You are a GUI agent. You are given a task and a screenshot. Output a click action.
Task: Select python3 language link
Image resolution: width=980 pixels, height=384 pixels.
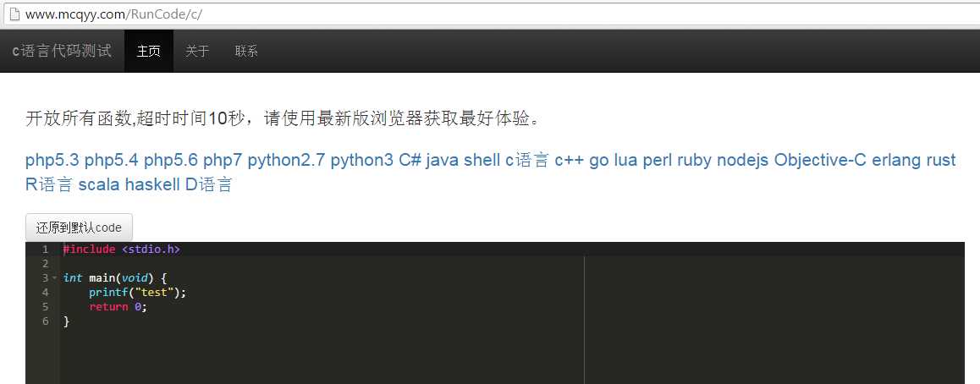(x=362, y=161)
